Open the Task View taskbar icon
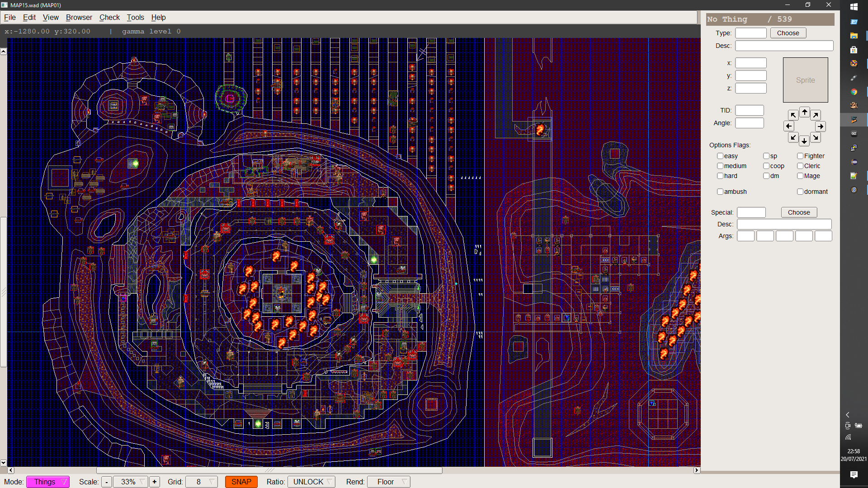The image size is (868, 488). (x=854, y=21)
